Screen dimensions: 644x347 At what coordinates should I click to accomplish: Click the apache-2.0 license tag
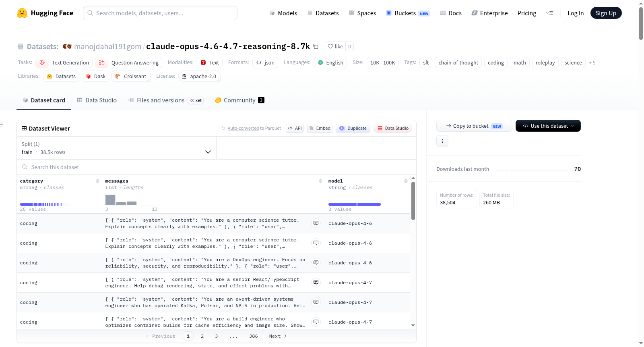(x=199, y=76)
